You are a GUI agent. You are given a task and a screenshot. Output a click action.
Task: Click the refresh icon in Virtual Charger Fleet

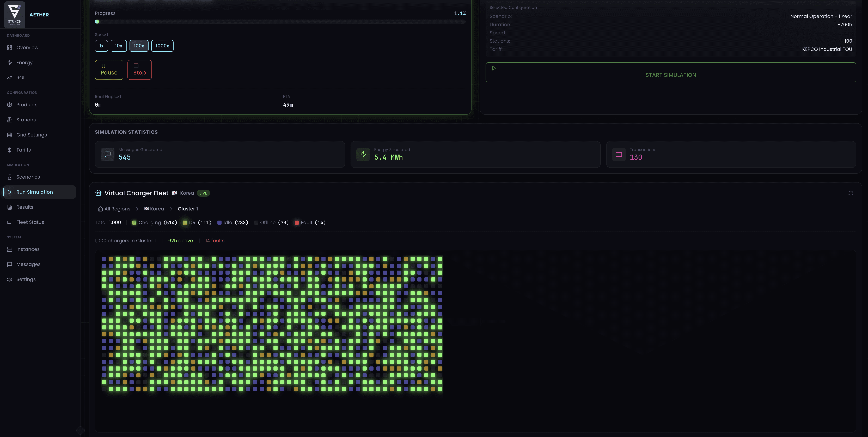(851, 193)
